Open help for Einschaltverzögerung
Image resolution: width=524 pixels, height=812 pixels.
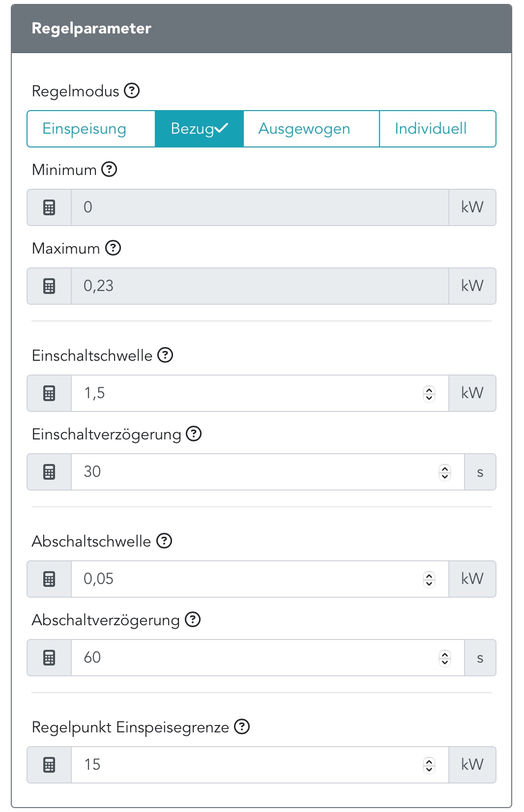click(x=194, y=434)
